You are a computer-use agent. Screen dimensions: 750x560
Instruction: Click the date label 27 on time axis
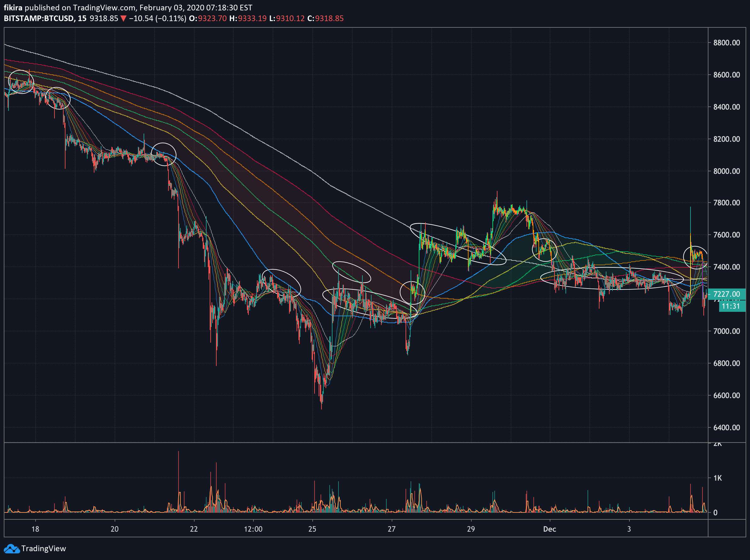point(391,529)
